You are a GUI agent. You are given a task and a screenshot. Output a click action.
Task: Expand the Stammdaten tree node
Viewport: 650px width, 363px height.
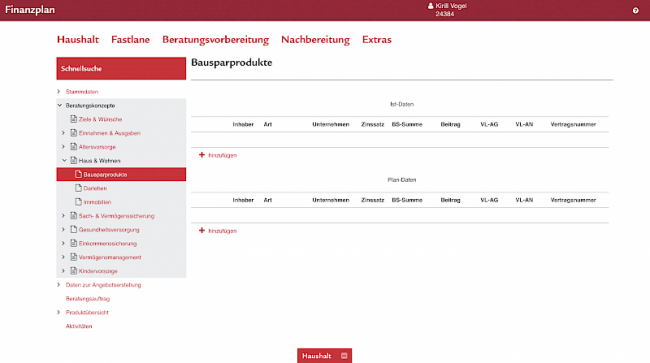tap(59, 91)
